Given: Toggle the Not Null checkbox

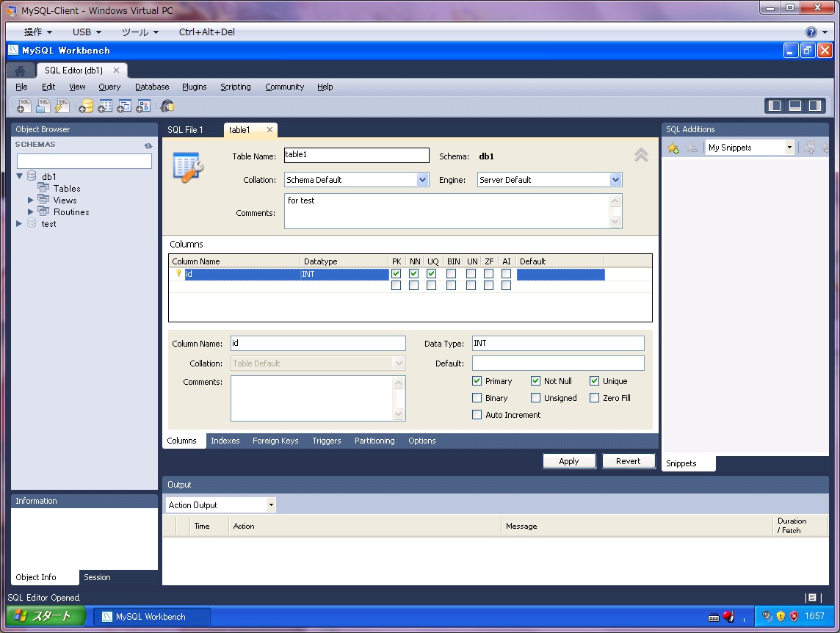Looking at the screenshot, I should [x=536, y=381].
